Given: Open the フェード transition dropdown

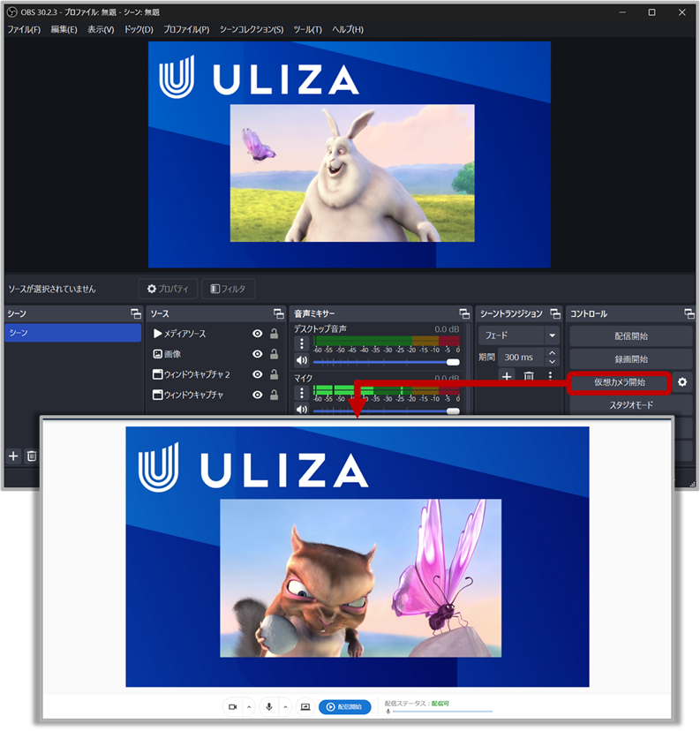Looking at the screenshot, I should tap(519, 335).
